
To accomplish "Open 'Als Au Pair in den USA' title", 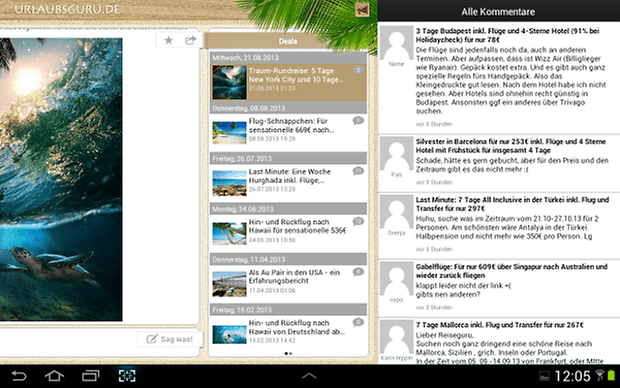I will click(x=294, y=276).
